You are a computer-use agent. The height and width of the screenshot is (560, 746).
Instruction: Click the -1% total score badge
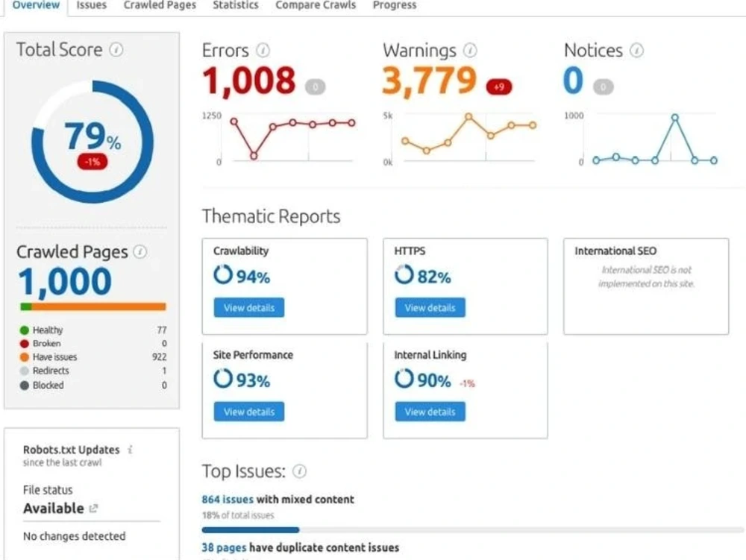pos(93,162)
